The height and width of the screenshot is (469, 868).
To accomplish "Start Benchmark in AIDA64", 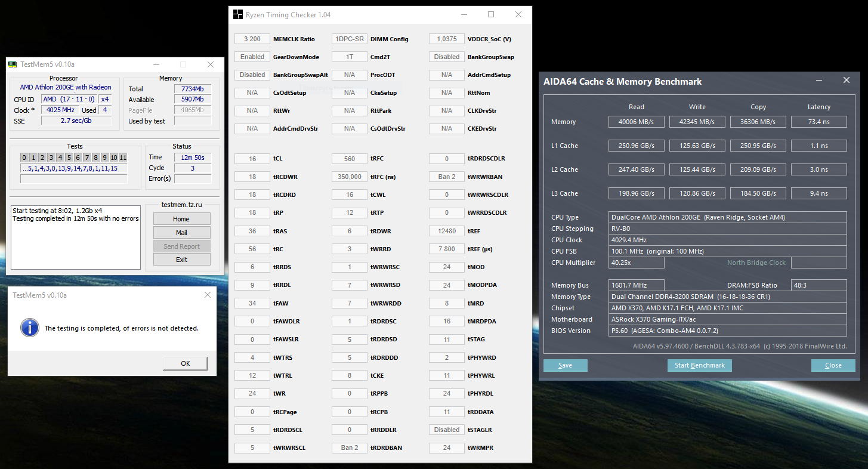I will coord(699,365).
